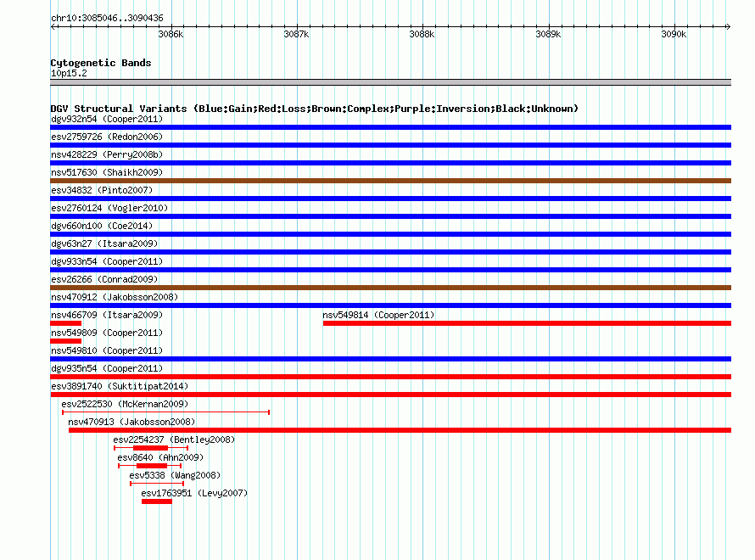Click the thin red line under esv5338

coord(157,484)
